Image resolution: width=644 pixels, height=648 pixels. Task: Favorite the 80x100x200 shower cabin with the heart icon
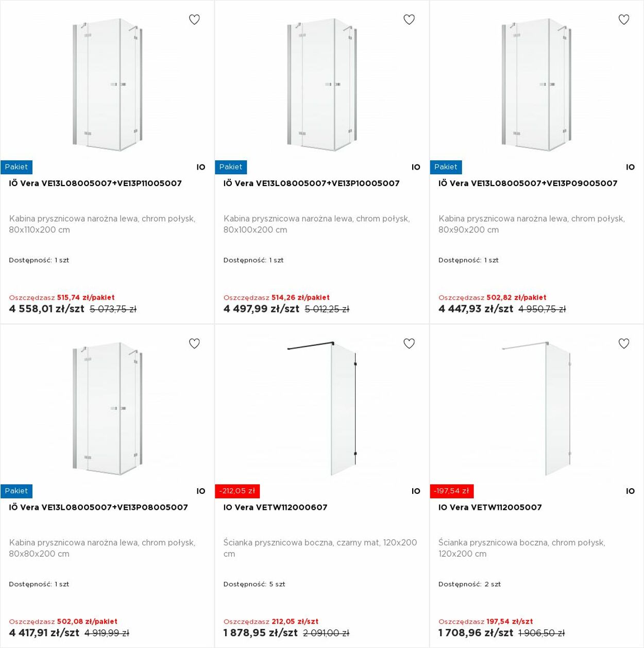(409, 20)
